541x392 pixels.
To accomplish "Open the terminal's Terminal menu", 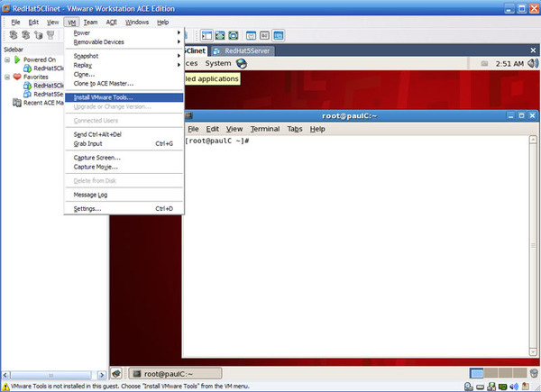I will point(264,129).
